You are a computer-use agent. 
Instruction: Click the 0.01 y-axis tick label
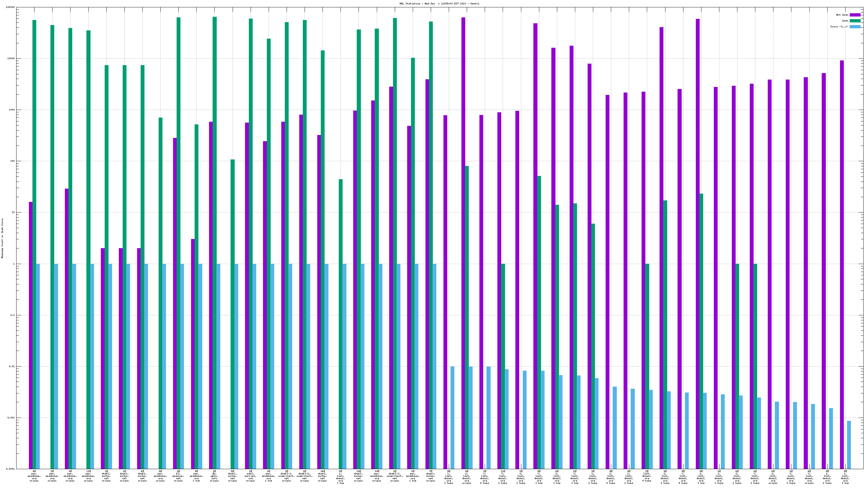tap(12, 366)
